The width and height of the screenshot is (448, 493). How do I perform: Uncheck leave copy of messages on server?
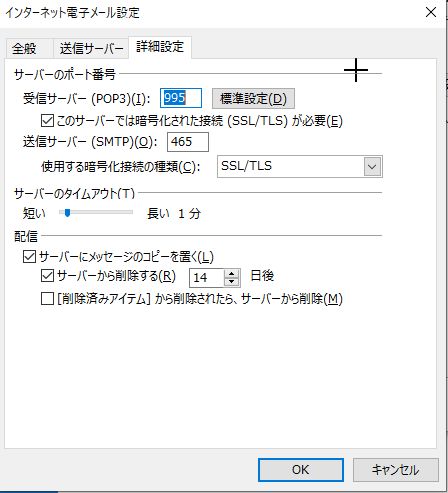pos(29,257)
